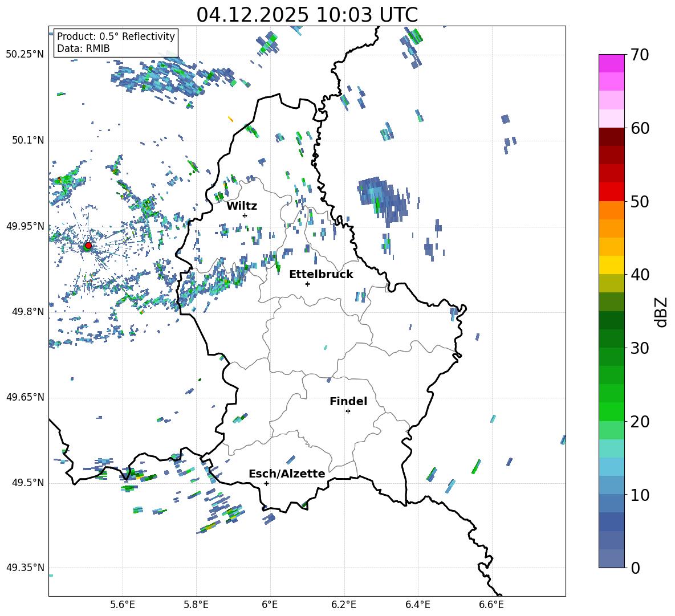Click the Product 0.5° Reflectivity text
The height and width of the screenshot is (616, 675).
point(116,36)
